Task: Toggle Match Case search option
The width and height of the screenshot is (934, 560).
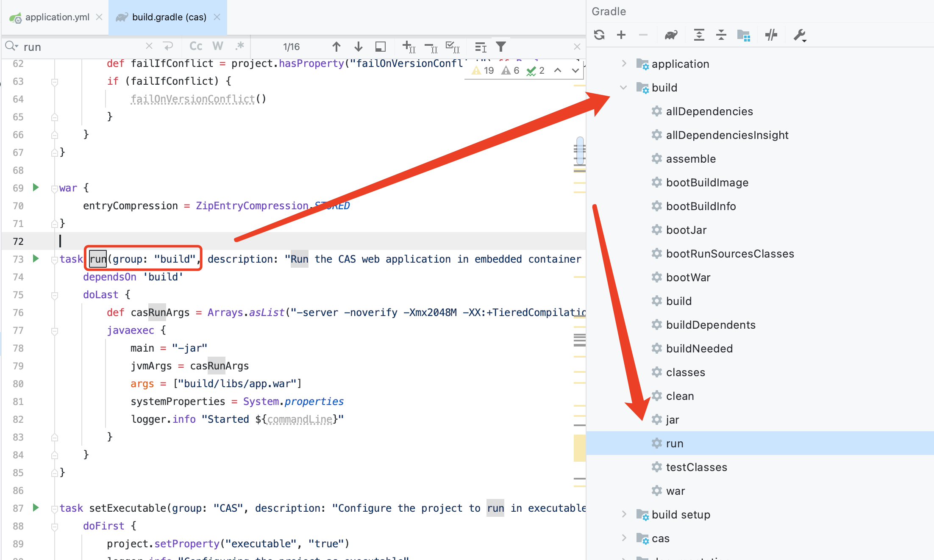Action: pyautogui.click(x=196, y=46)
